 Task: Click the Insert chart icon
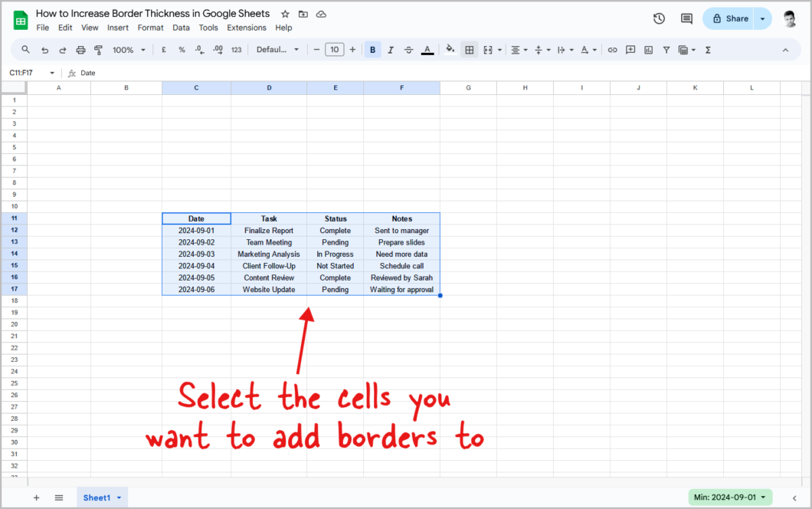648,50
